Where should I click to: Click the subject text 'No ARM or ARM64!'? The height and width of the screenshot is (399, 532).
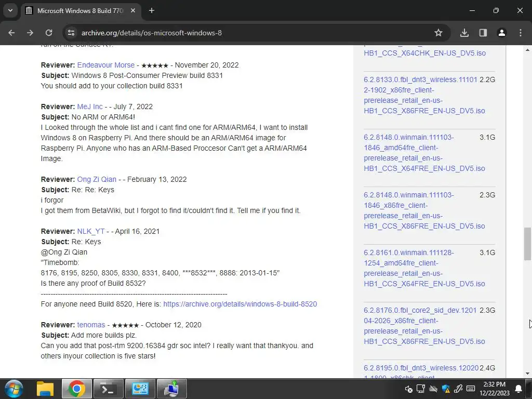[103, 117]
